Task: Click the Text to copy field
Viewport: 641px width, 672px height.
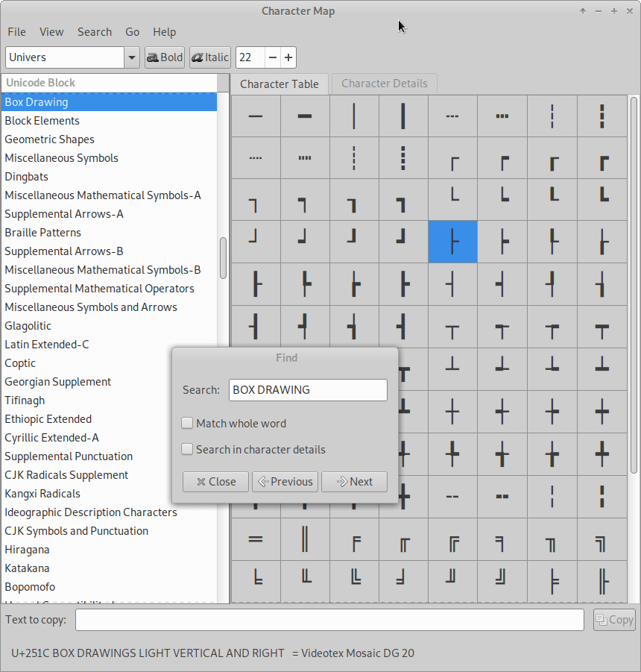Action: tap(329, 620)
